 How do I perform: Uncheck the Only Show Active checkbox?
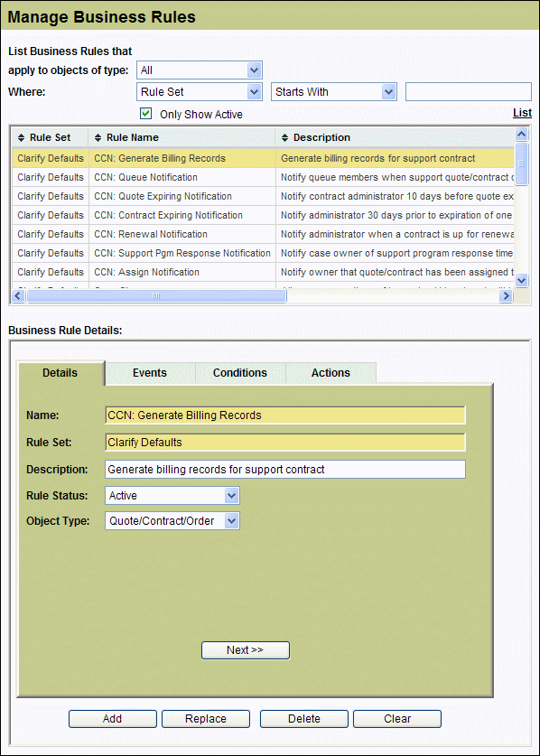[145, 114]
